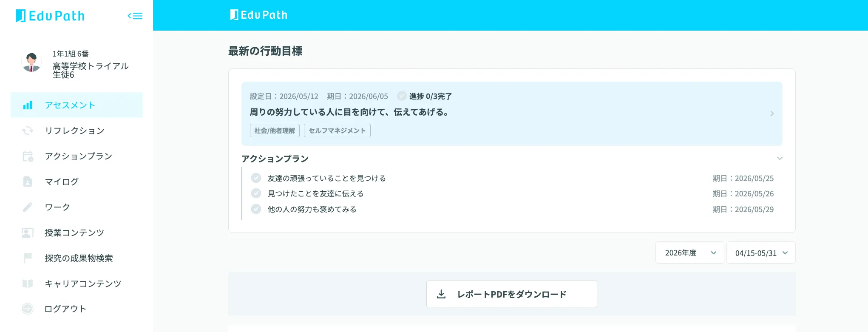
Task: Click the text 他の人の努力も褒めてみる
Action: click(x=312, y=209)
